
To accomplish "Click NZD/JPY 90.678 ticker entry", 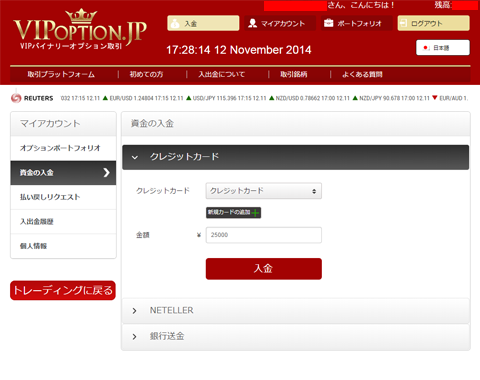I will pyautogui.click(x=391, y=98).
